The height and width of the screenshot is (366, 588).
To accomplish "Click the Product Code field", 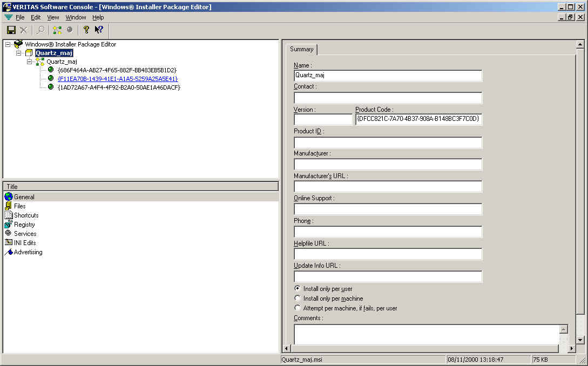I will (418, 119).
